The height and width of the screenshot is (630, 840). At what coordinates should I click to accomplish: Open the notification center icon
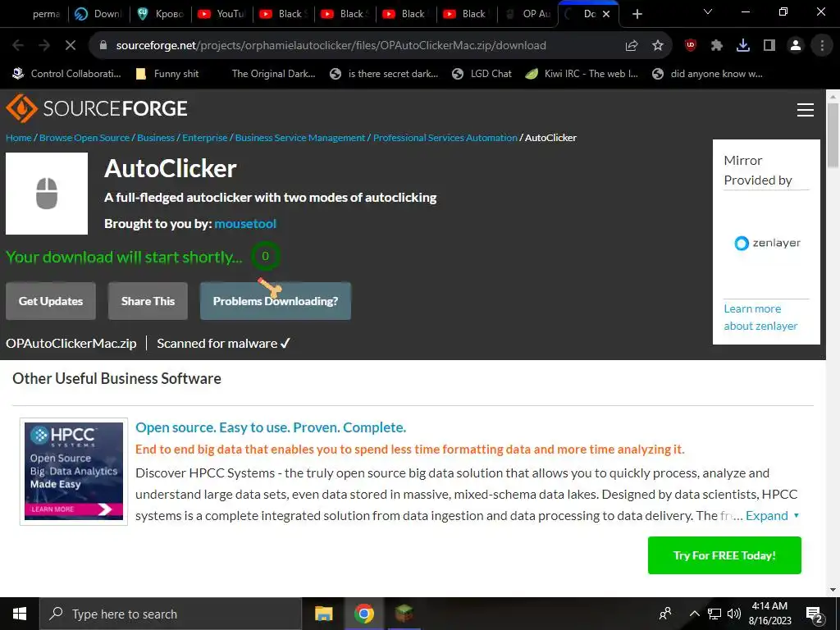point(815,614)
